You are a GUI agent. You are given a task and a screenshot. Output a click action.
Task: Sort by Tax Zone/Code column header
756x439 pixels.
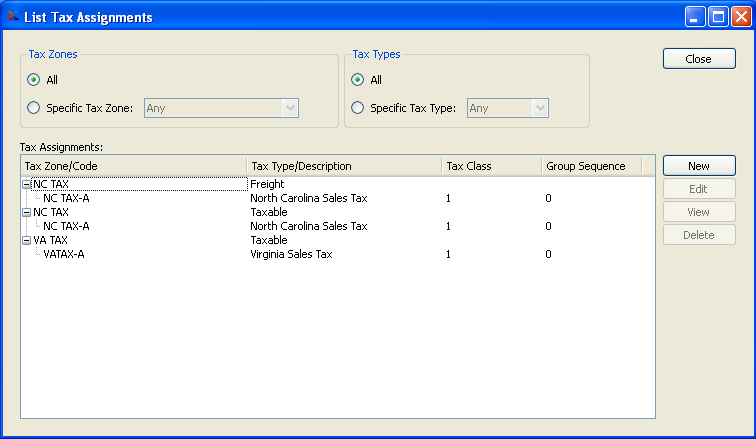pos(134,166)
